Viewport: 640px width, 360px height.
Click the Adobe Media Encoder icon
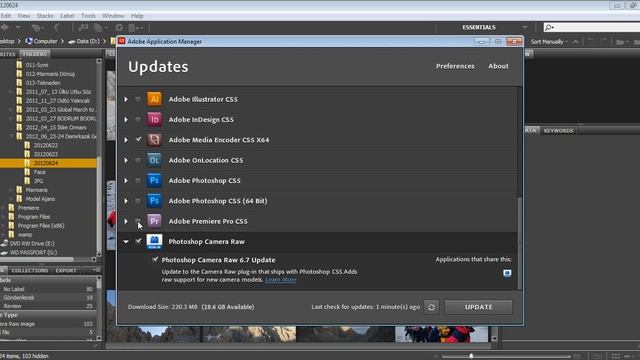pyautogui.click(x=154, y=140)
